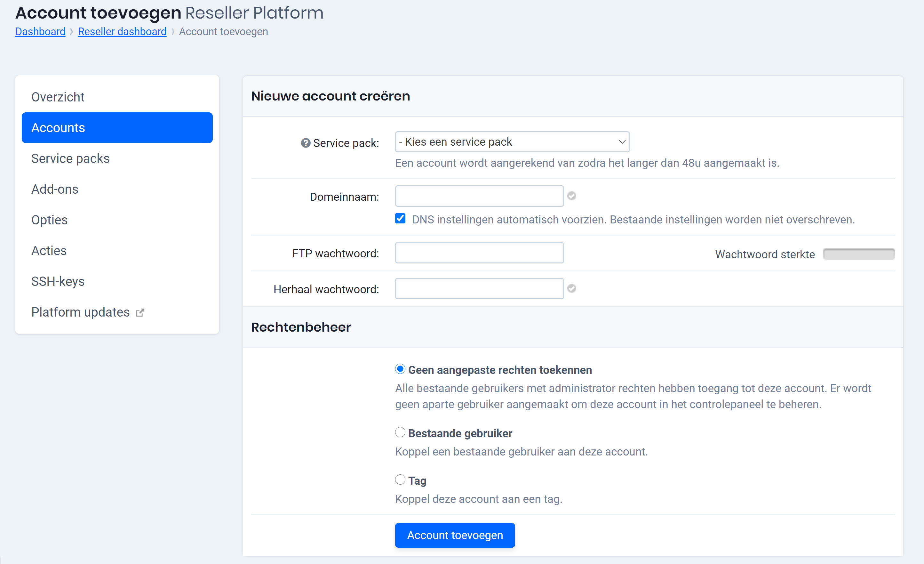The width and height of the screenshot is (924, 564).
Task: Select Geen aangepaste rechten toekennen radio button
Action: click(399, 368)
